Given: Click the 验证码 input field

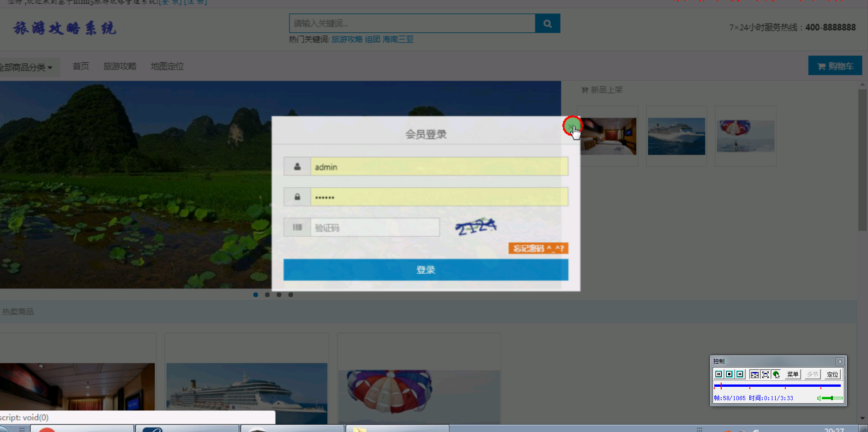Looking at the screenshot, I should pyautogui.click(x=375, y=228).
